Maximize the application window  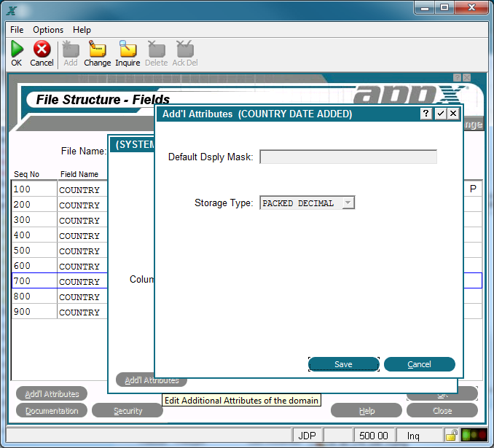click(444, 7)
